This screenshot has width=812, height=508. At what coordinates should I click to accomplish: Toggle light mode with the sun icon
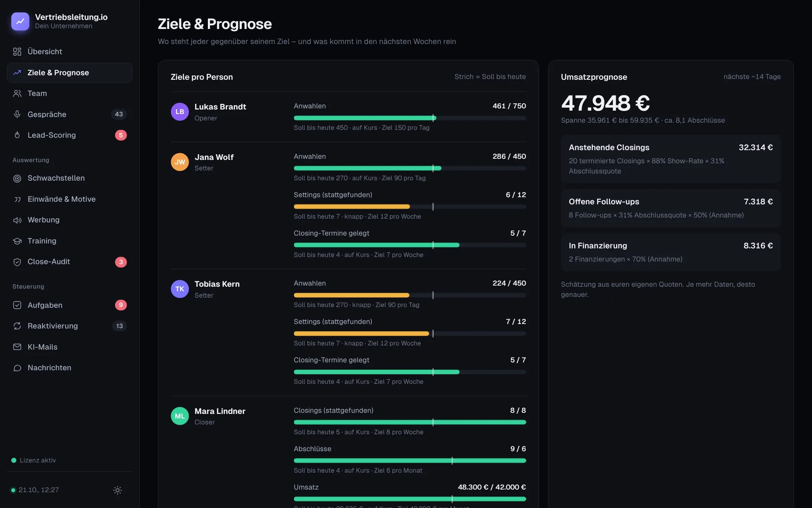click(x=118, y=490)
